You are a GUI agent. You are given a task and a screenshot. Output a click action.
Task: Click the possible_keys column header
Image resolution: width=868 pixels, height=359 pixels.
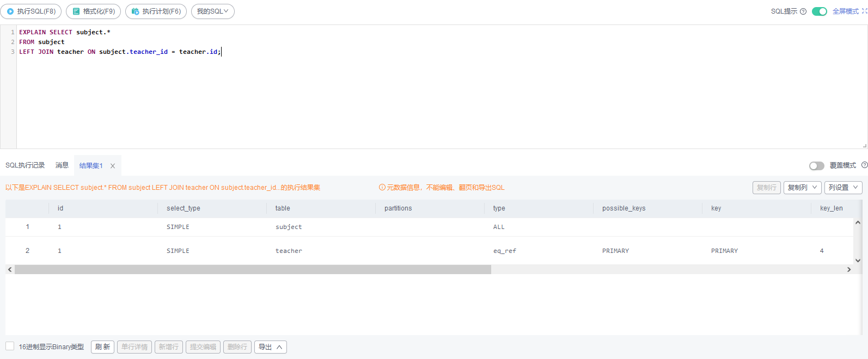(647, 208)
